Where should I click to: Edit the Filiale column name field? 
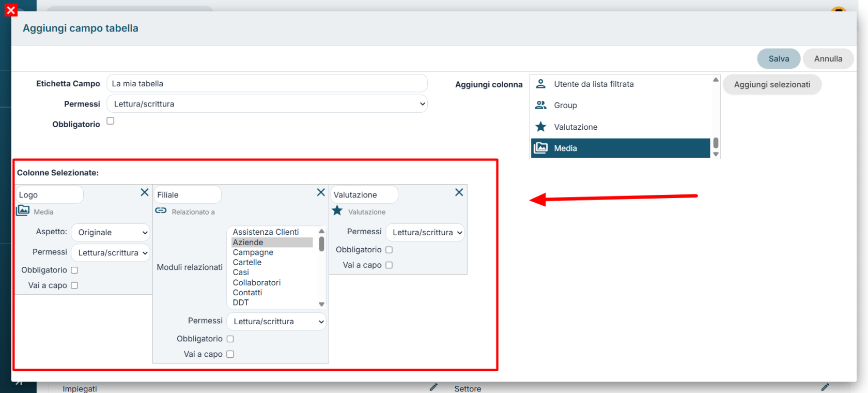(x=188, y=195)
